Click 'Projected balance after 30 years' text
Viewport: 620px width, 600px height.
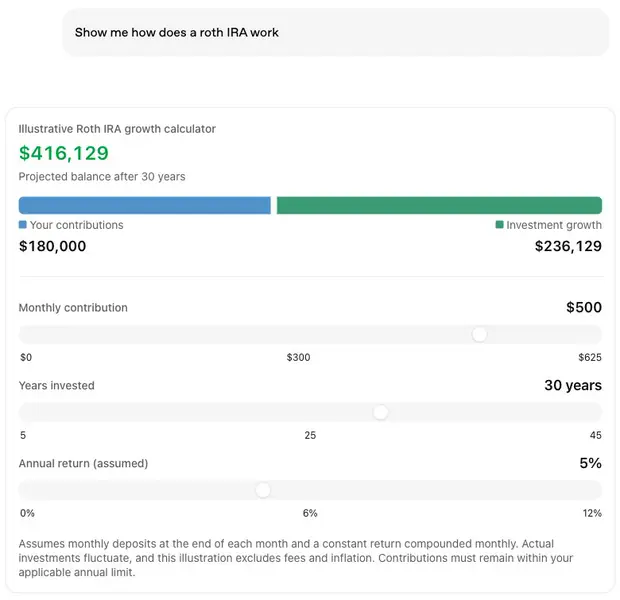(x=102, y=176)
